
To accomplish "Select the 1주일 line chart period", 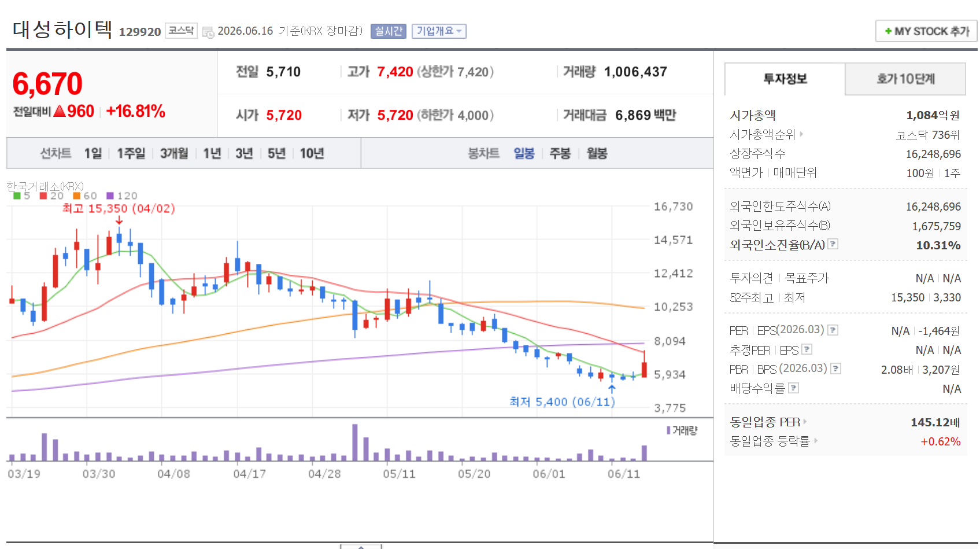I will point(131,153).
